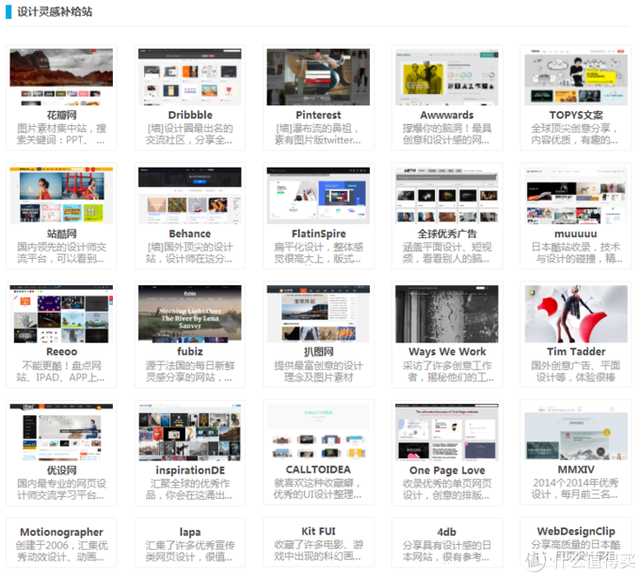Click the MMXIV title link
This screenshot has width=640, height=577.
coord(576,470)
